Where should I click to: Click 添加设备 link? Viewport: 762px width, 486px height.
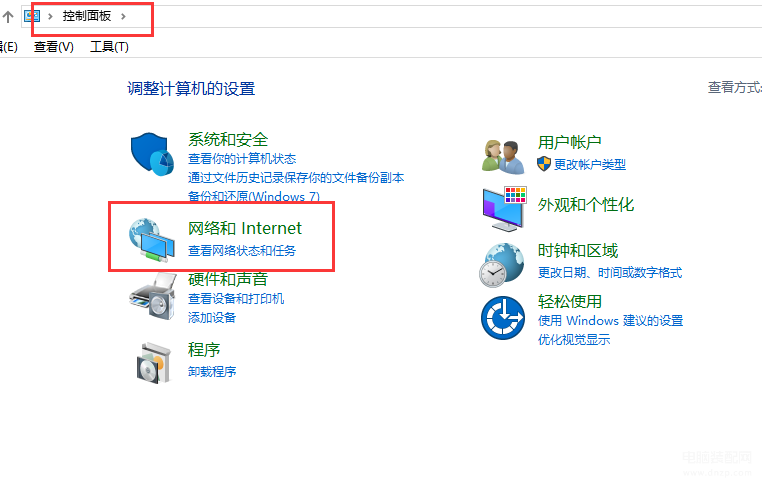[x=212, y=318]
